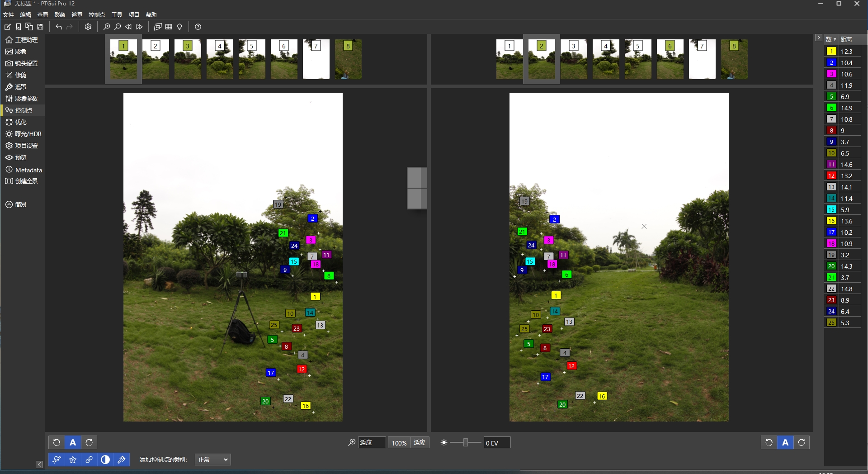Click the 0 EV input field
Image resolution: width=868 pixels, height=474 pixels.
pyautogui.click(x=497, y=443)
